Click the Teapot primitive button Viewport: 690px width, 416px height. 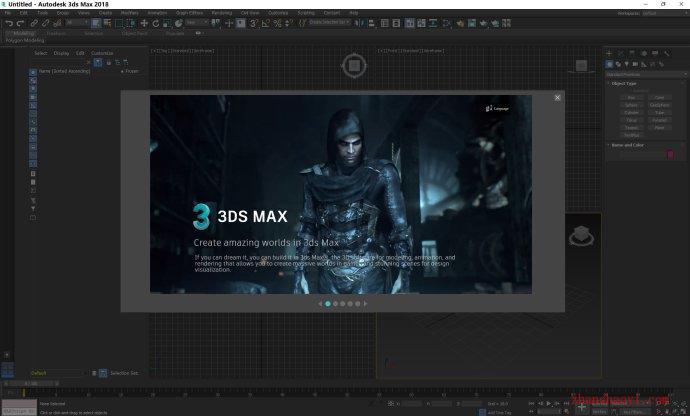click(x=631, y=128)
